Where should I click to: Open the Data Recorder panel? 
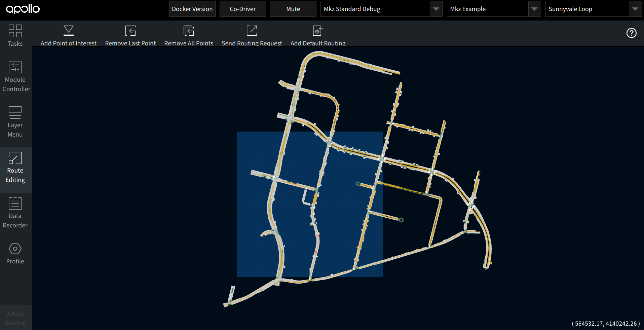(x=15, y=212)
